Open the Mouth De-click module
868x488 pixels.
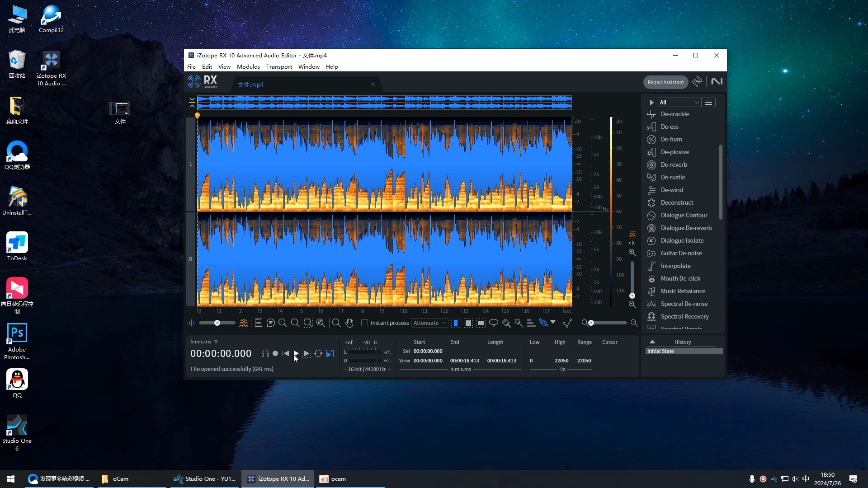coord(680,278)
